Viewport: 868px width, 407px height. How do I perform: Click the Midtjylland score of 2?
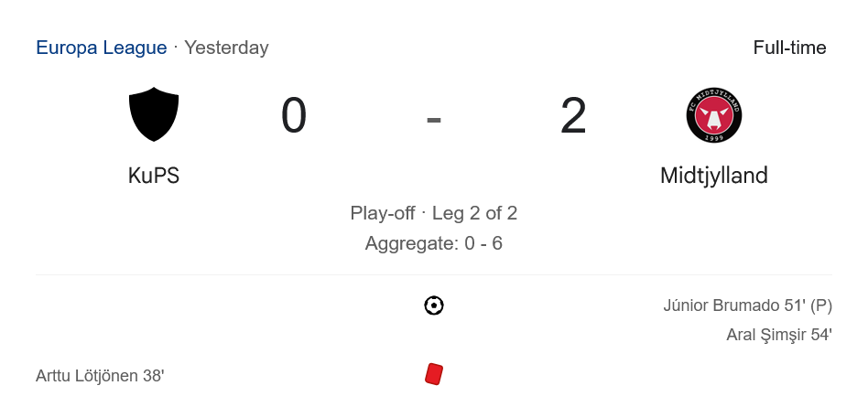tap(573, 117)
